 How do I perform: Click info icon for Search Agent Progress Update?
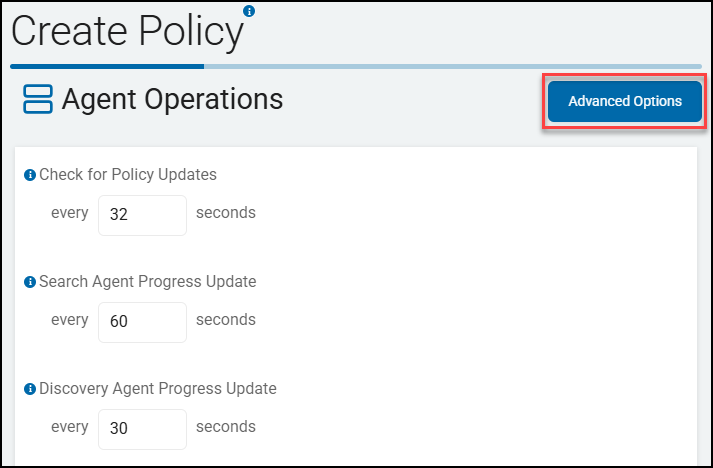tap(30, 282)
